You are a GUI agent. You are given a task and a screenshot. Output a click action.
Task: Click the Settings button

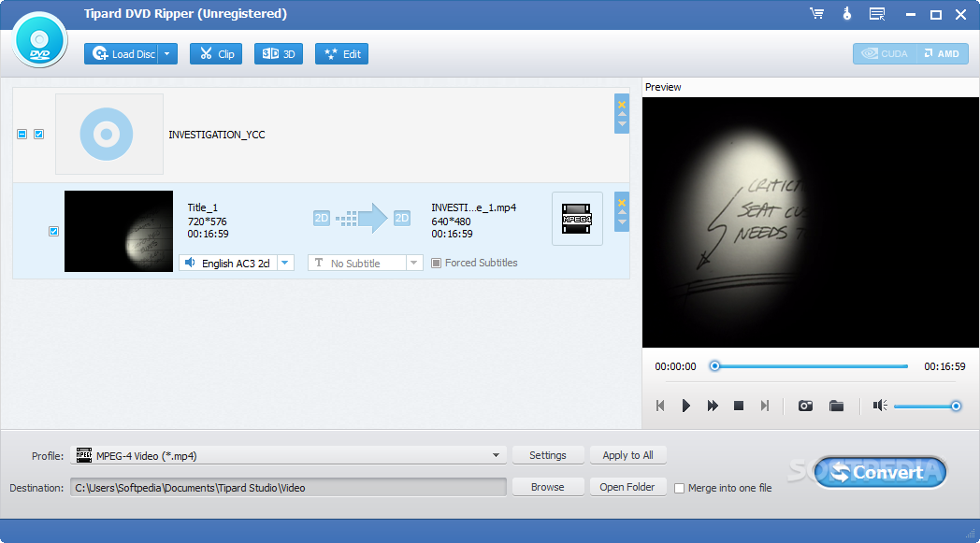click(548, 455)
